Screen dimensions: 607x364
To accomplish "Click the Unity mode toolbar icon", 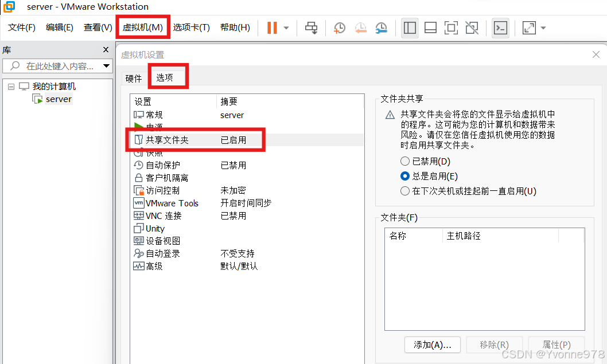I will tap(472, 28).
